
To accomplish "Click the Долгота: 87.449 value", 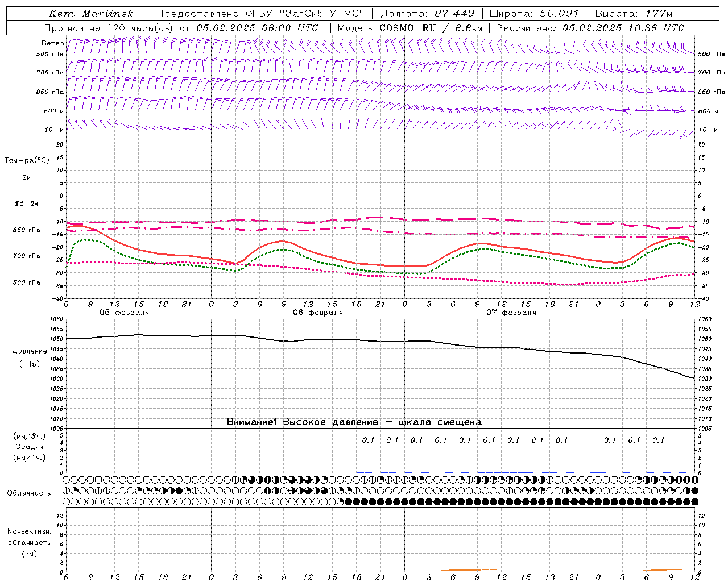I will pyautogui.click(x=427, y=14).
